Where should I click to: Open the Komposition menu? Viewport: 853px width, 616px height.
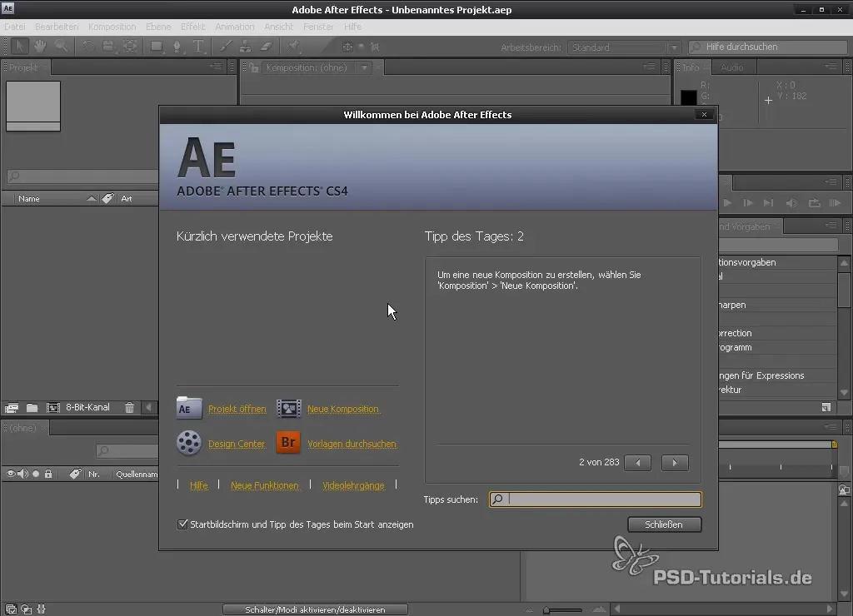pyautogui.click(x=112, y=27)
